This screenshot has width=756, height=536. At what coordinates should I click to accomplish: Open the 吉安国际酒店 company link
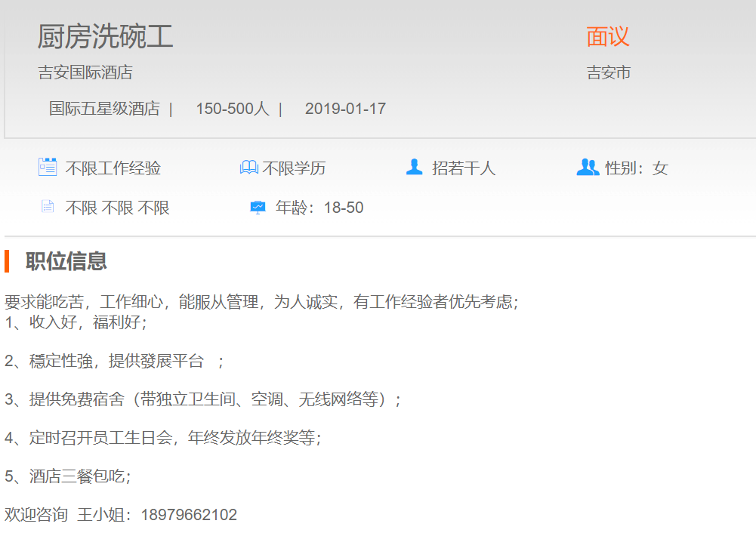coord(85,72)
